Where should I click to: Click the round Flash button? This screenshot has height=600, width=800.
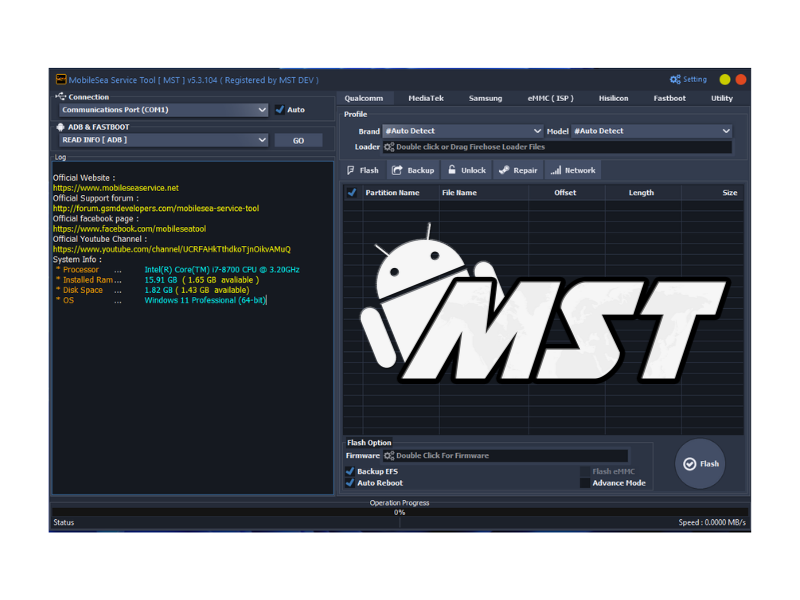pos(700,464)
